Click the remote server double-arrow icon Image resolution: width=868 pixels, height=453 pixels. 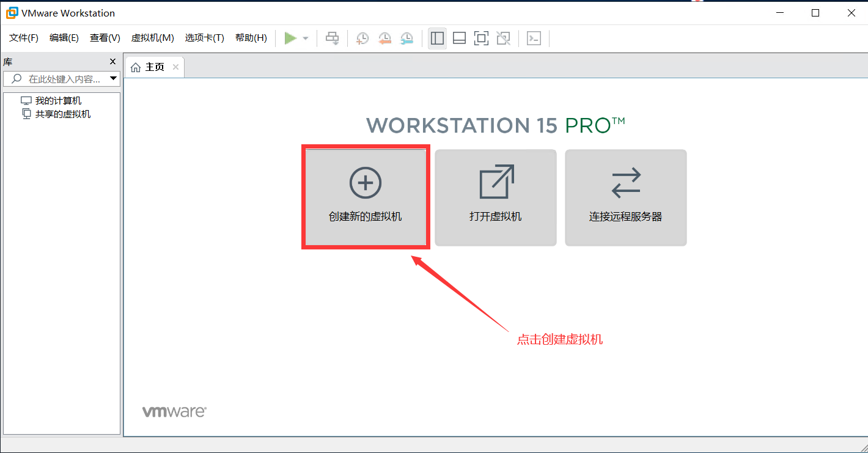pyautogui.click(x=626, y=183)
